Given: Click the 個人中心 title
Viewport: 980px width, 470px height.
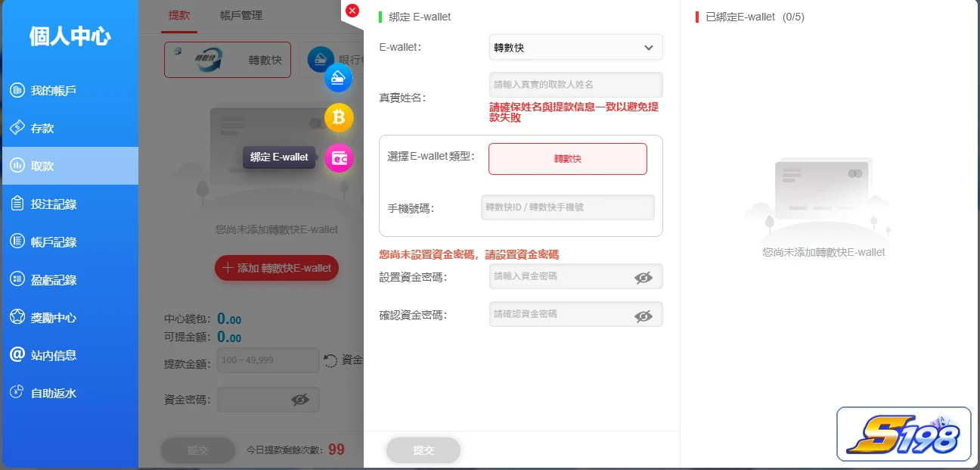Looking at the screenshot, I should 70,36.
